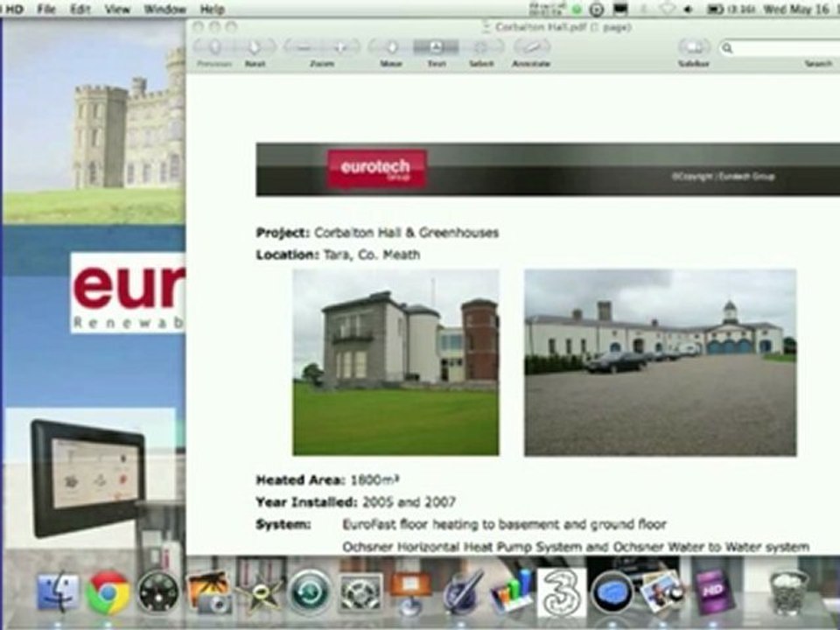Toggle the Sidebar button
This screenshot has width=840, height=630.
click(x=694, y=48)
